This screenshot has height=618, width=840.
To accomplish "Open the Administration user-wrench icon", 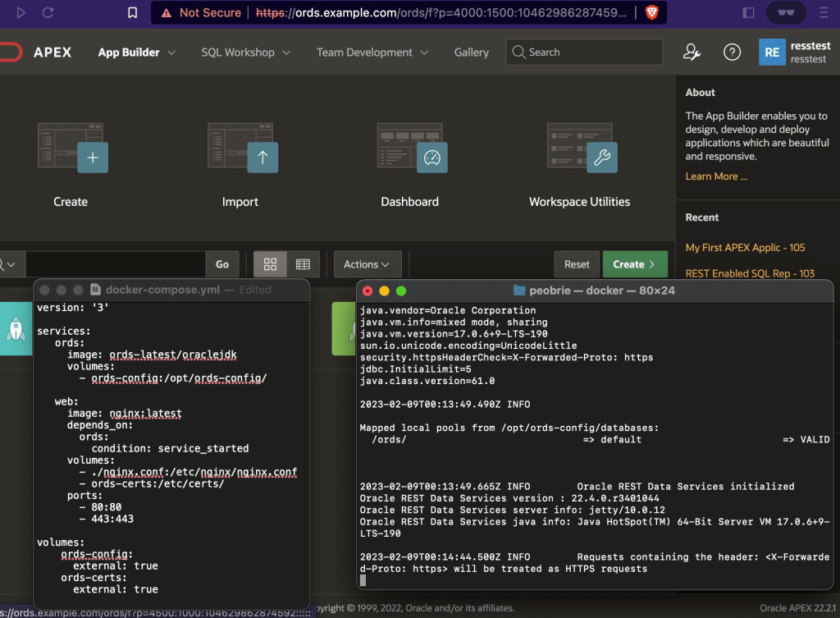I will click(692, 53).
